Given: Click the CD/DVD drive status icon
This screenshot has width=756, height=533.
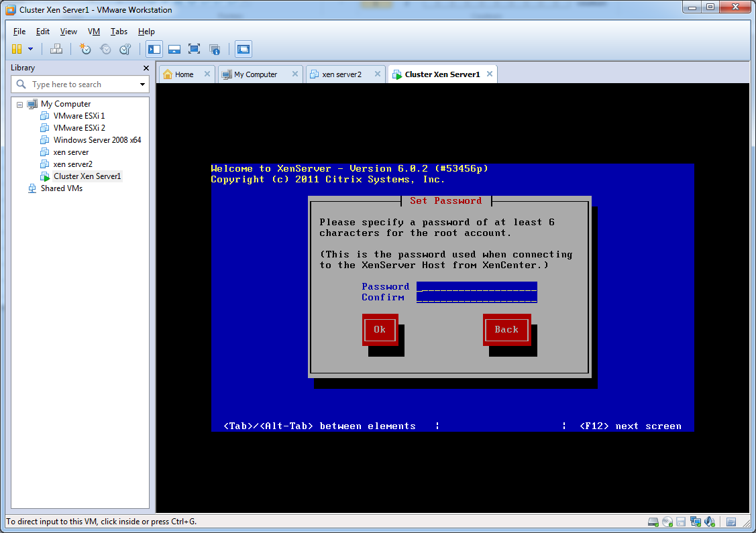Looking at the screenshot, I should [667, 522].
